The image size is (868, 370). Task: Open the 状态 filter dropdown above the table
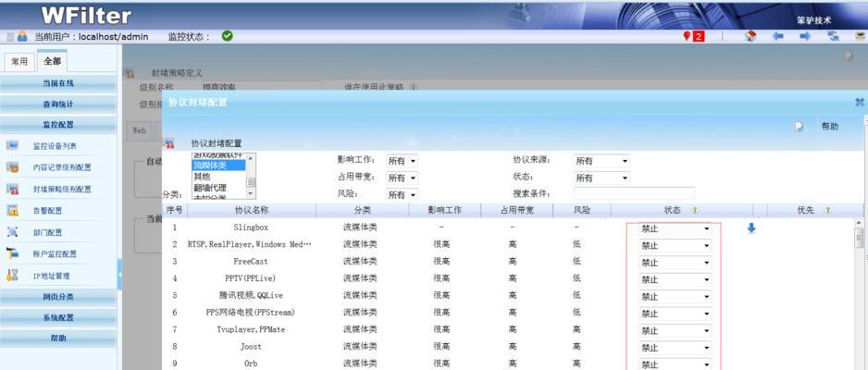tap(601, 179)
